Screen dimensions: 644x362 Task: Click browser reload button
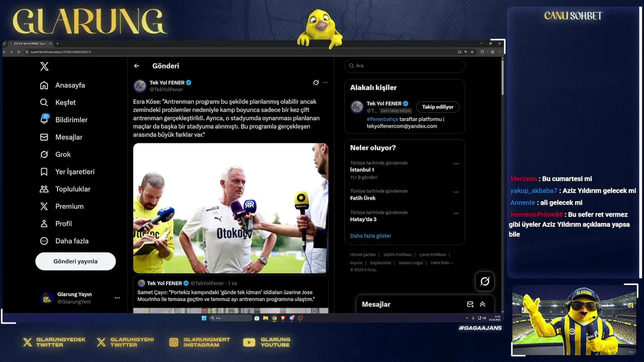(19, 52)
